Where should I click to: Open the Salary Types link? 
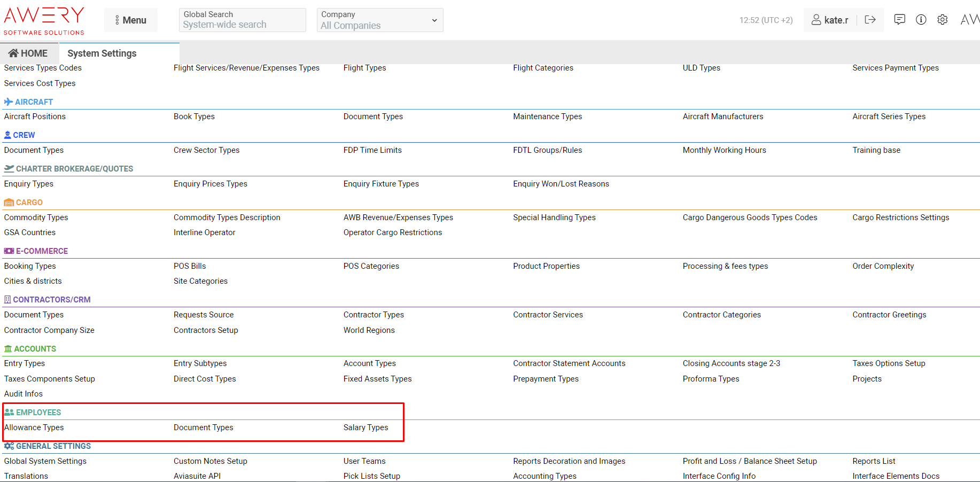(x=365, y=427)
